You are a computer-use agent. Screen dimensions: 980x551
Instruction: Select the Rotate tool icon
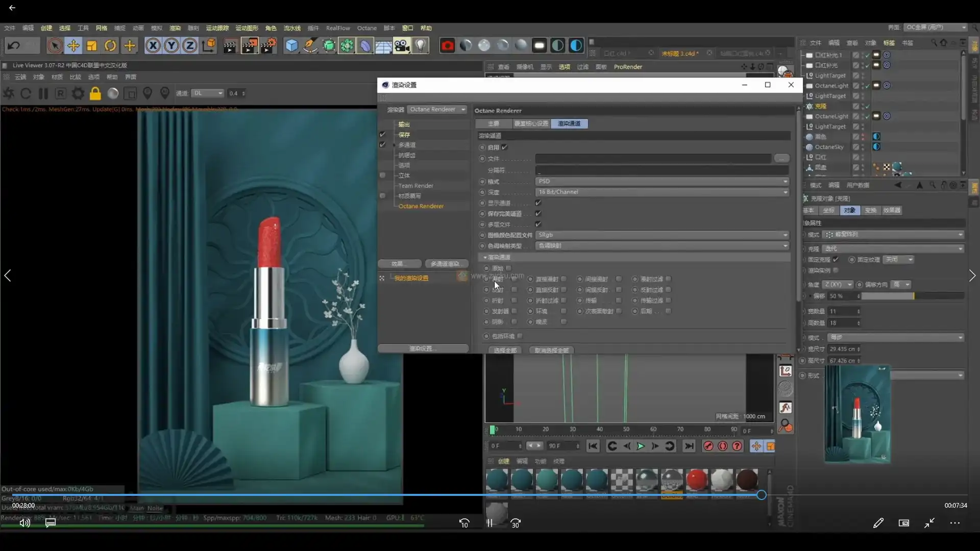[110, 46]
